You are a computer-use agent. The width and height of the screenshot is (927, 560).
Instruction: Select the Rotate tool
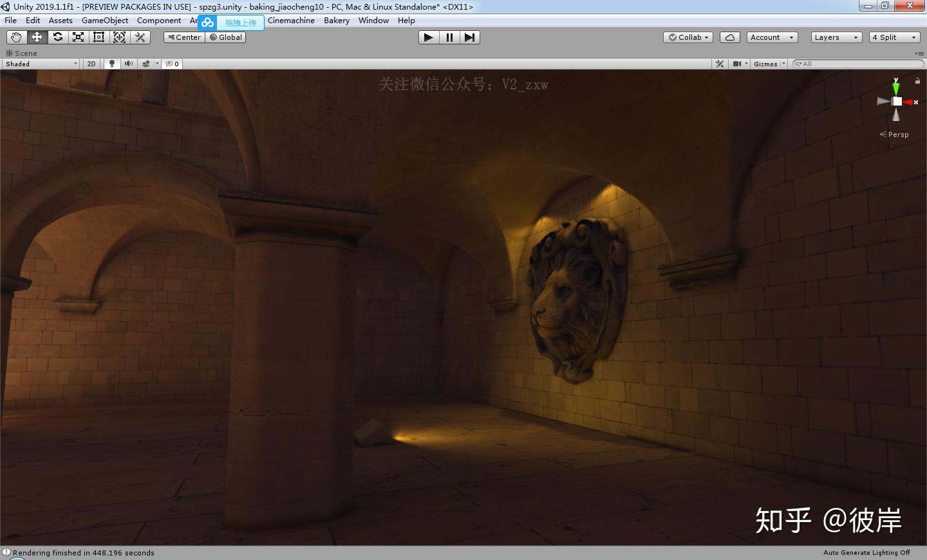pyautogui.click(x=57, y=37)
